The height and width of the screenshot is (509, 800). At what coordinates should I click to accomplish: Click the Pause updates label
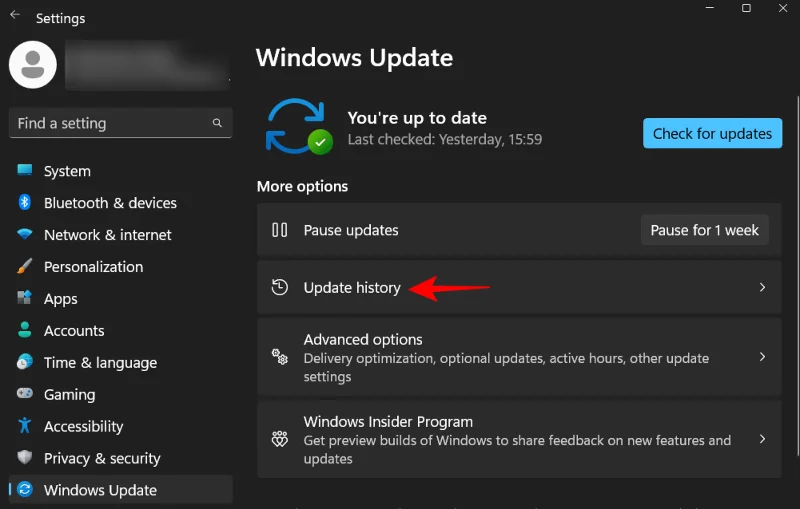[351, 230]
